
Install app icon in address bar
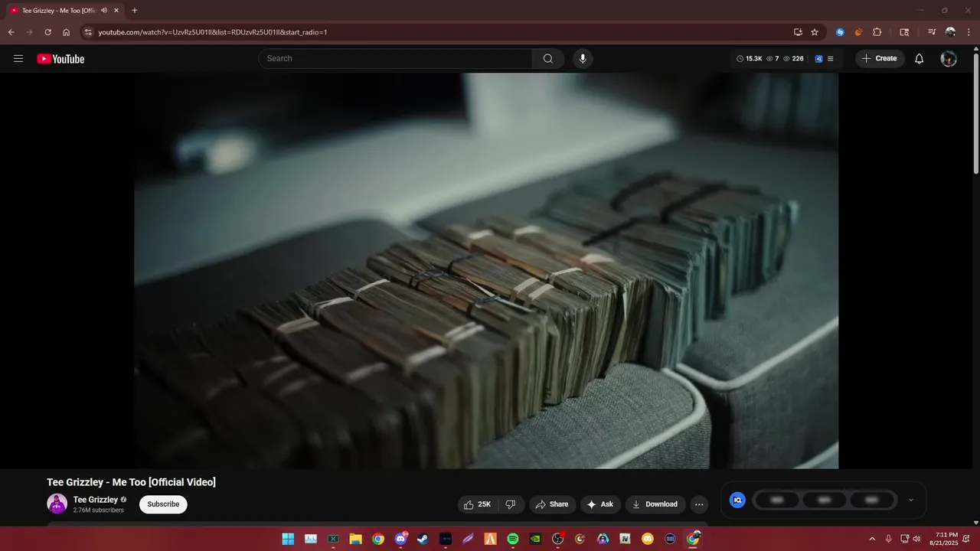point(798,32)
